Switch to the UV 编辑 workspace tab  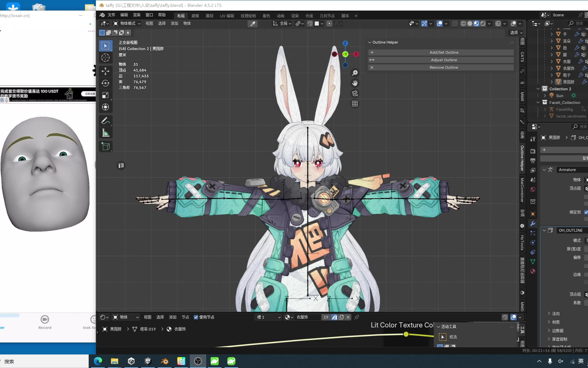click(227, 16)
